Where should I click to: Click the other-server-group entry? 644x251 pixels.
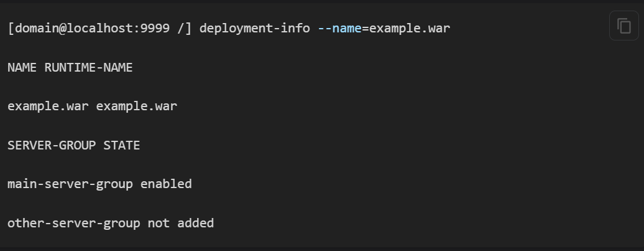pyautogui.click(x=73, y=222)
